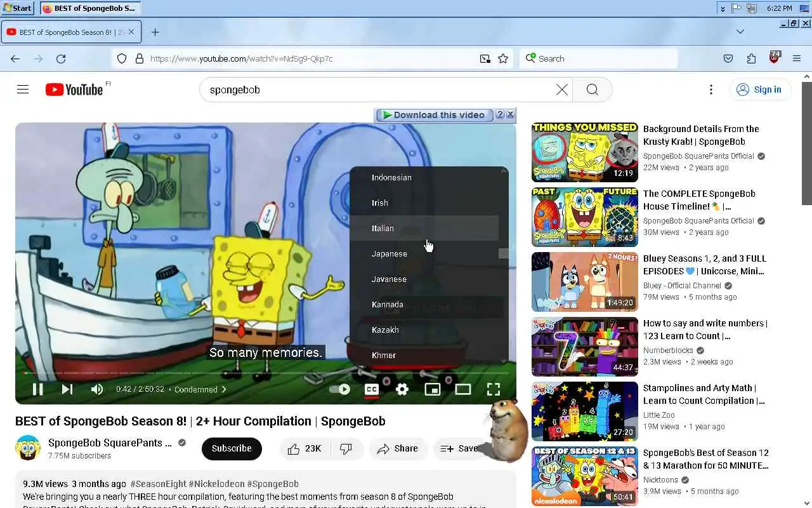This screenshot has height=508, width=812.
Task: Go back in browser history
Action: coord(15,58)
